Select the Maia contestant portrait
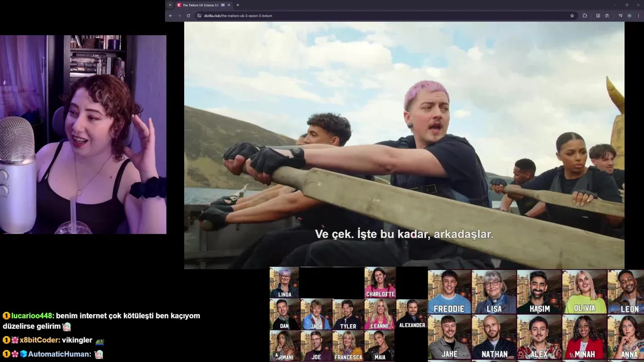644x362 pixels. 380,346
